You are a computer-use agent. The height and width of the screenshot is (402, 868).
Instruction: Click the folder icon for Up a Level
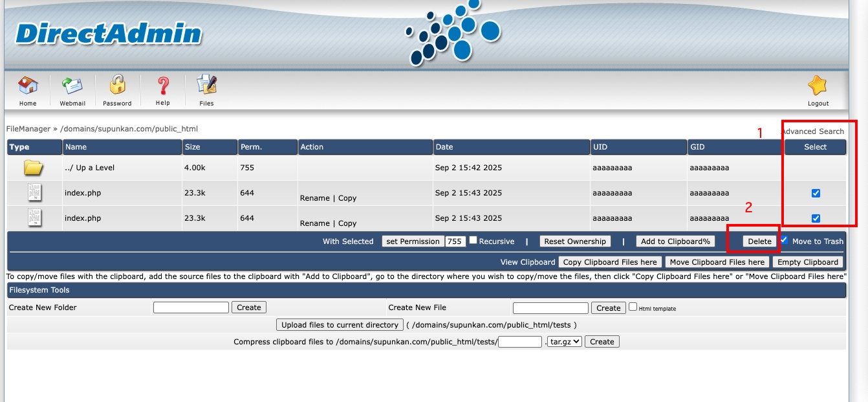(x=34, y=168)
